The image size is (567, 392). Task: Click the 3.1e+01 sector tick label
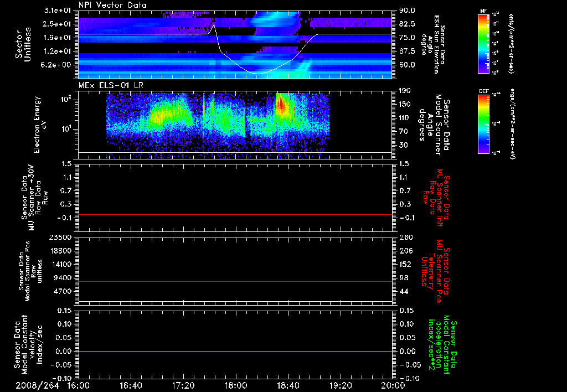point(58,11)
